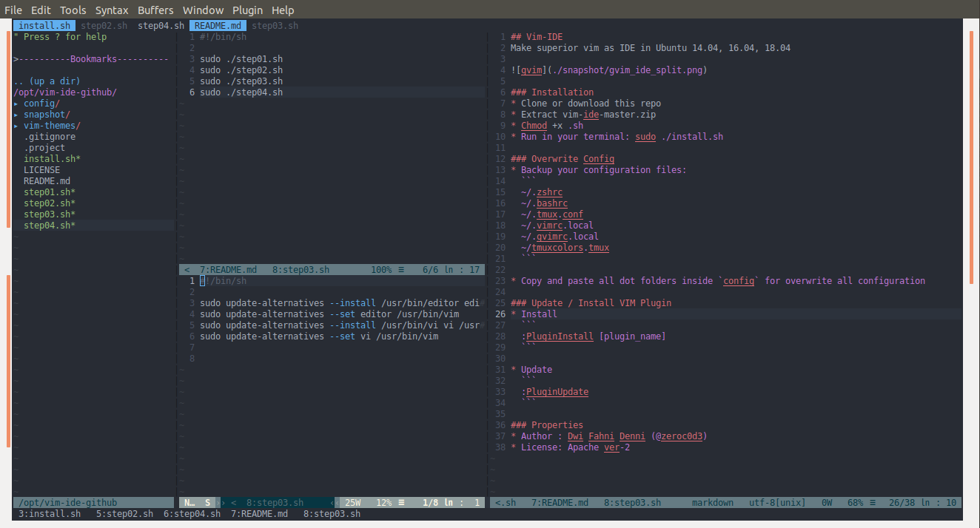
Task: Expand the snapshot folder arrow
Action: 16,115
